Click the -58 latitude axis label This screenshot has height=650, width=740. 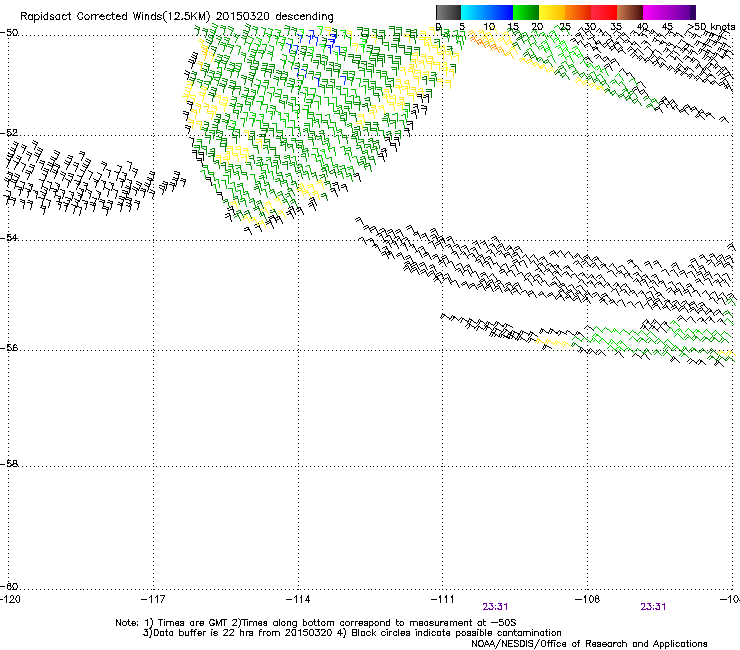pyautogui.click(x=9, y=464)
